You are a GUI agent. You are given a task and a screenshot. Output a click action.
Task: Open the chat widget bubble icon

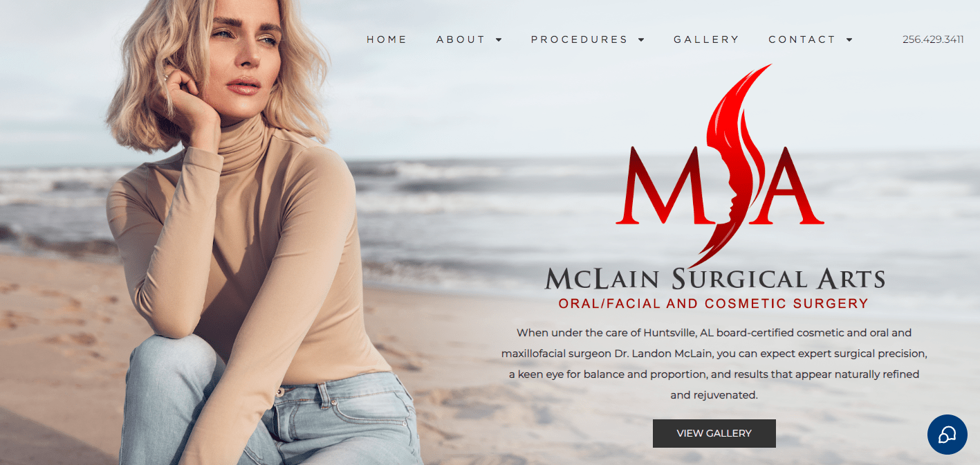[947, 435]
